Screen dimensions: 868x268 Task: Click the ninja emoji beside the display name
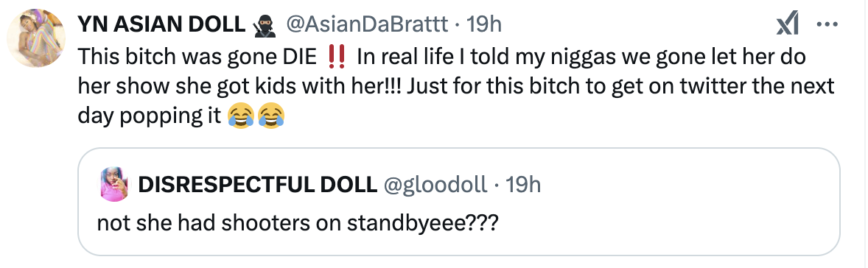(265, 26)
